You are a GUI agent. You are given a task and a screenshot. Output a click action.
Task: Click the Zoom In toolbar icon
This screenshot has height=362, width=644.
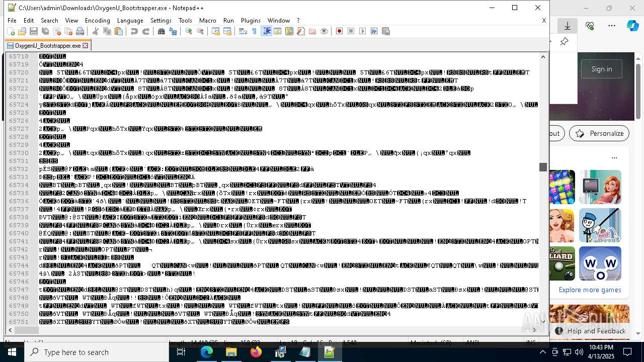189,31
